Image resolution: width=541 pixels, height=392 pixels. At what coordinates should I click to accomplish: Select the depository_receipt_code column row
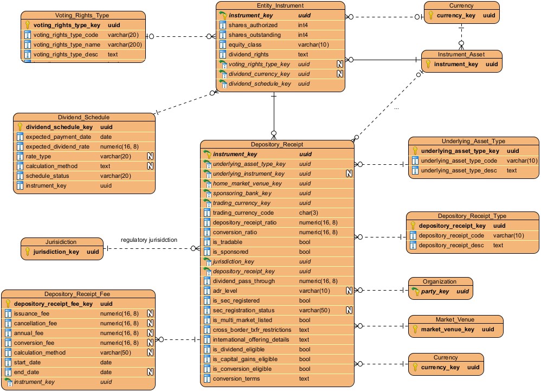pyautogui.click(x=451, y=236)
